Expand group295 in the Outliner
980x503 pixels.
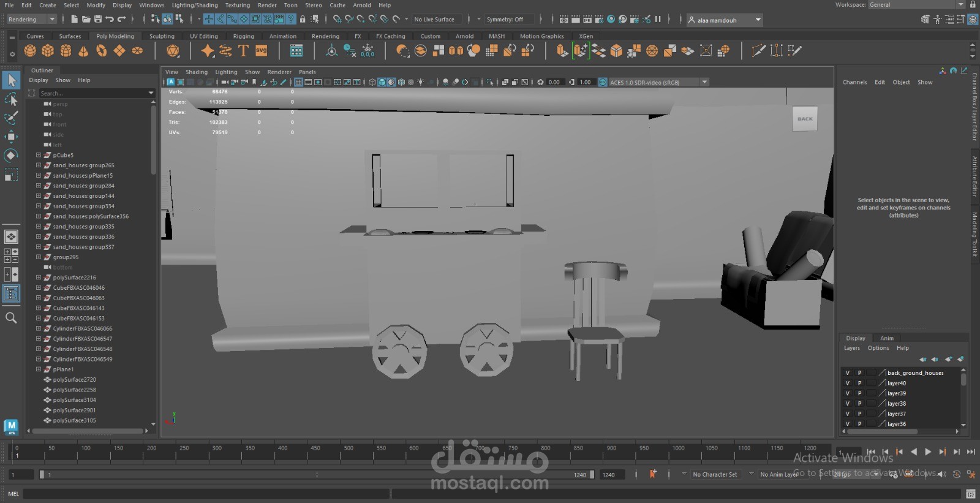tap(38, 257)
